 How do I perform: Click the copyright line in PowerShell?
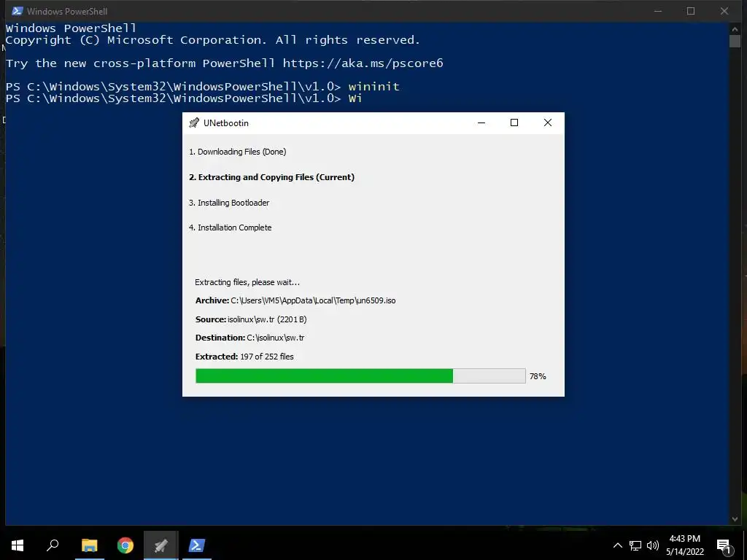click(x=212, y=40)
